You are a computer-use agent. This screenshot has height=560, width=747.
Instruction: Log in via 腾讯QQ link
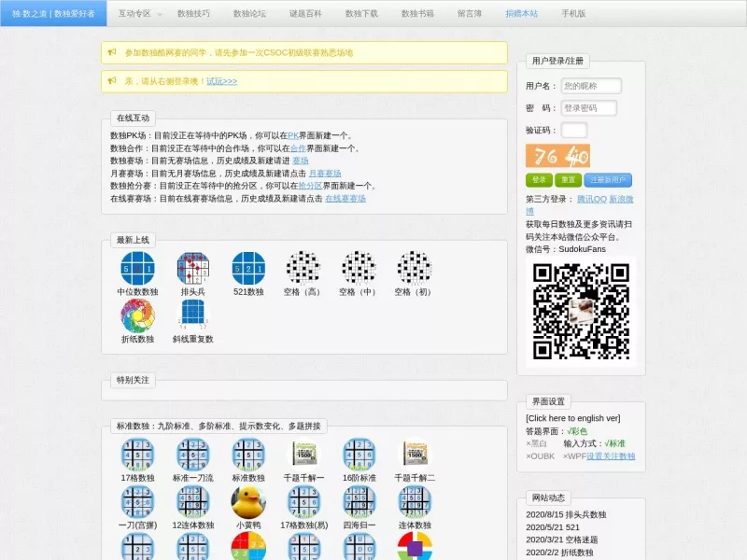[x=592, y=199]
